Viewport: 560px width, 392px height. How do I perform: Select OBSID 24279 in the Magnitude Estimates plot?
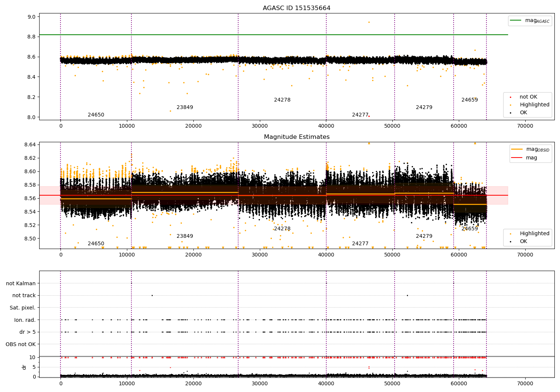click(x=424, y=236)
